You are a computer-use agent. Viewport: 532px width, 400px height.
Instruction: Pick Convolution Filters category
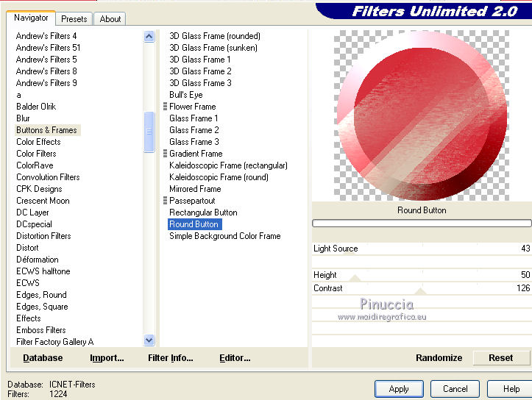click(x=48, y=177)
